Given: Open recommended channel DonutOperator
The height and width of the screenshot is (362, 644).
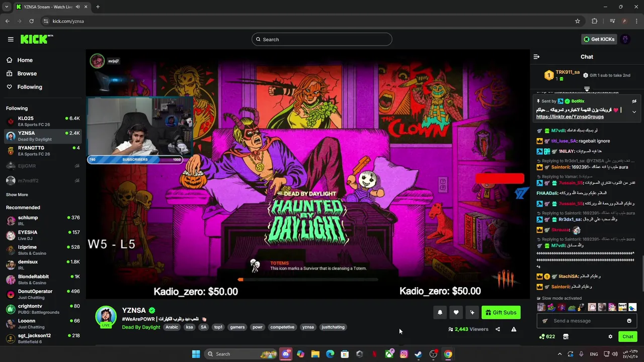Looking at the screenshot, I should point(43,294).
